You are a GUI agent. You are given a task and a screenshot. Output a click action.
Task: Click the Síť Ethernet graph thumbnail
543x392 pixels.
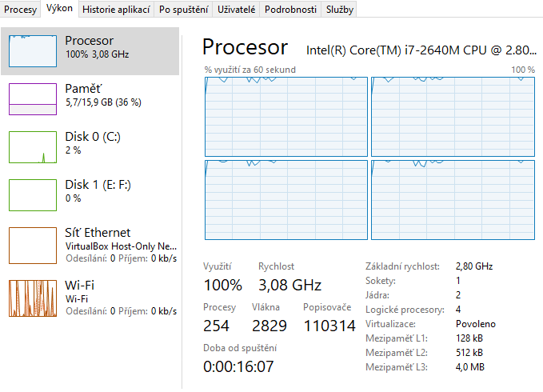(33, 243)
